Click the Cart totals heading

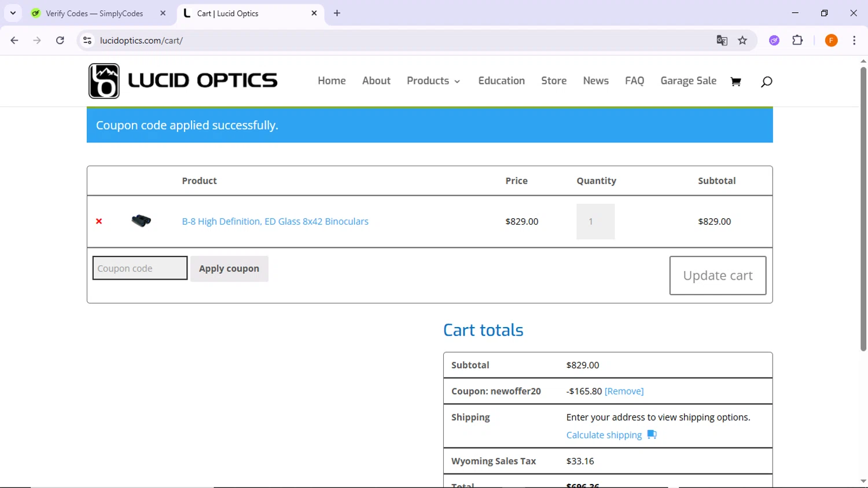483,330
